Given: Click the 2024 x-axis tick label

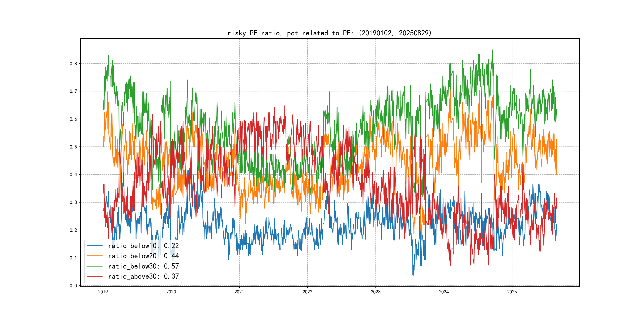Looking at the screenshot, I should [x=444, y=292].
